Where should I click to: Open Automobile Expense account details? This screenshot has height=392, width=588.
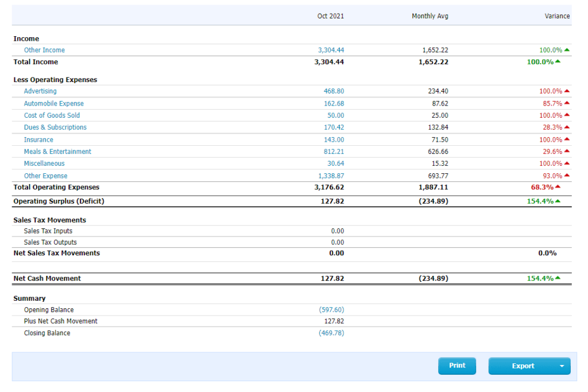point(53,103)
